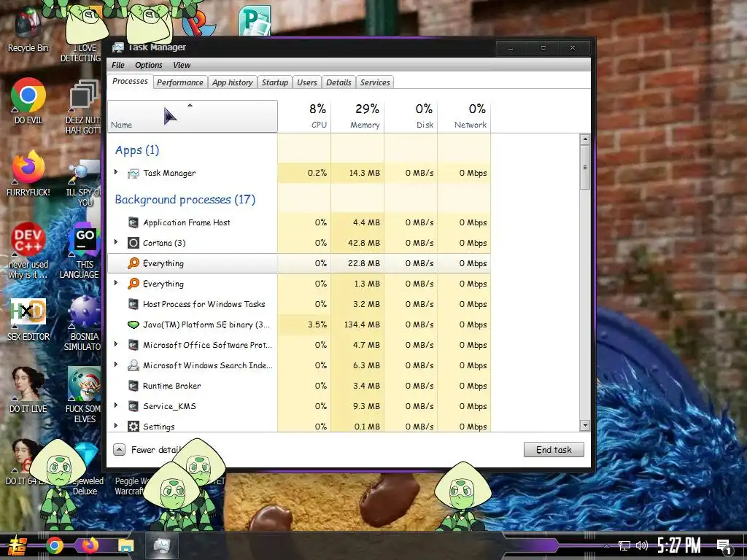Click the End task button

coord(554,449)
